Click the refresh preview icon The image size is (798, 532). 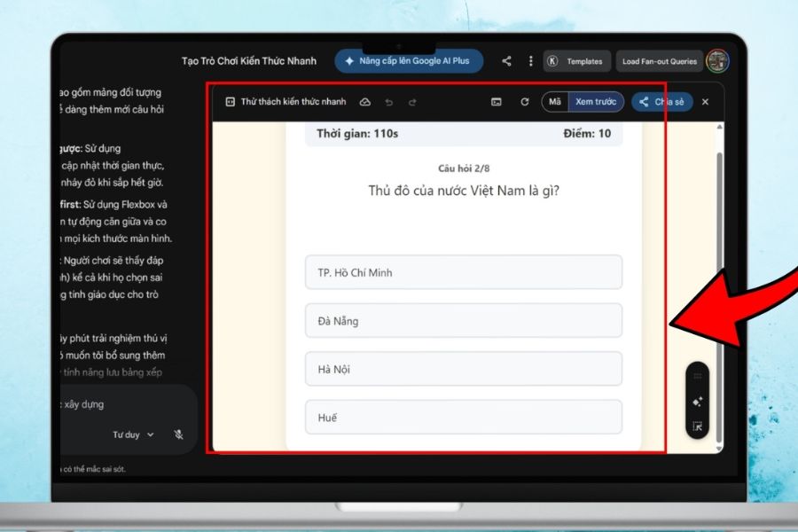point(524,102)
